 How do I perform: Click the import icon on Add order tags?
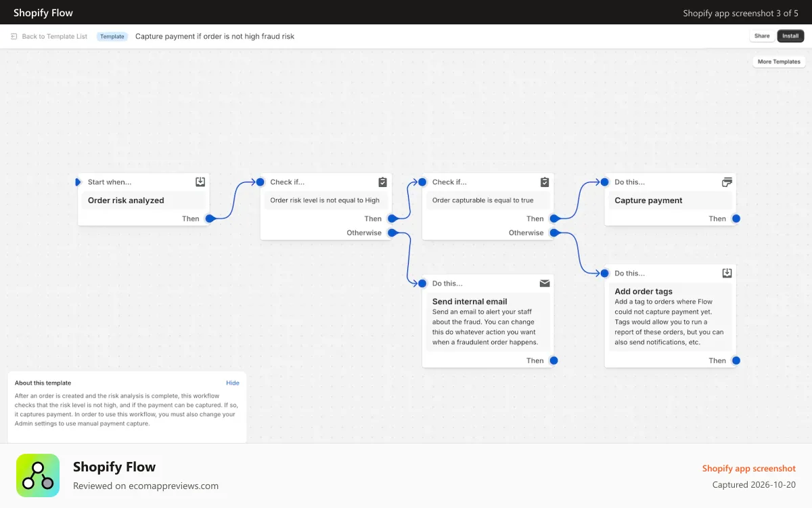point(727,273)
